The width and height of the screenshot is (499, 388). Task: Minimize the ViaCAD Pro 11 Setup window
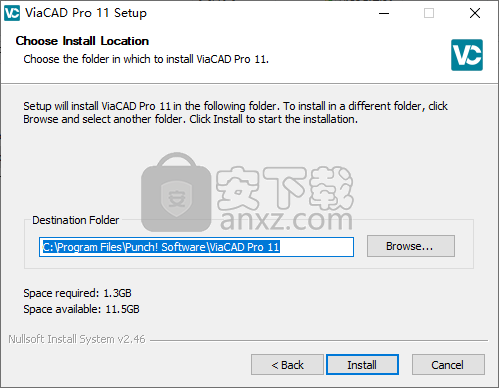(384, 13)
